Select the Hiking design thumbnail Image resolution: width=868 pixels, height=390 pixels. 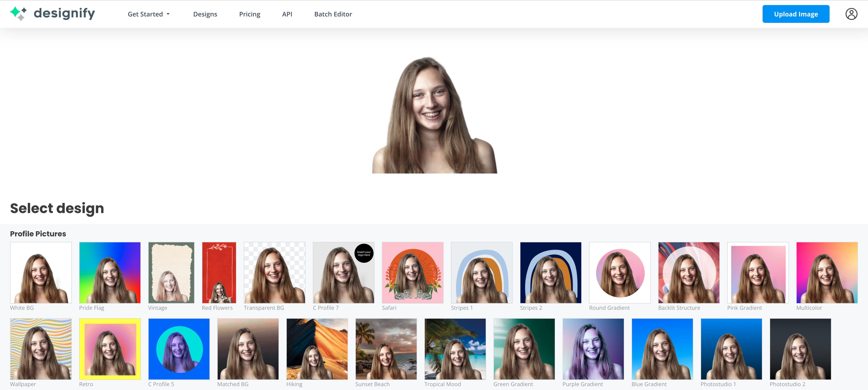(x=317, y=349)
